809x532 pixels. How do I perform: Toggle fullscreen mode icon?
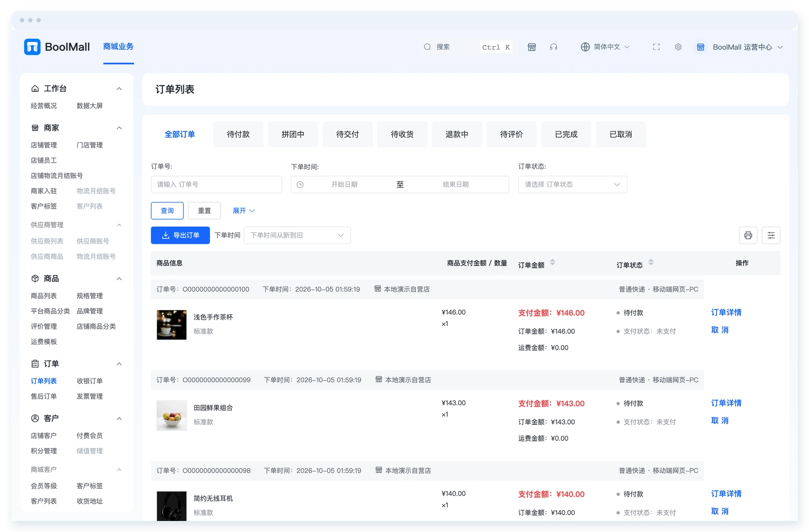(656, 47)
